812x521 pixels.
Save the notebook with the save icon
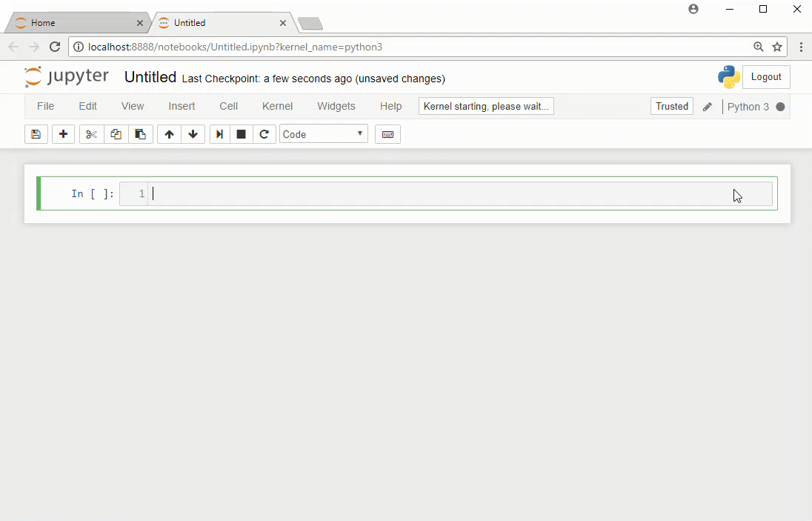coord(36,134)
